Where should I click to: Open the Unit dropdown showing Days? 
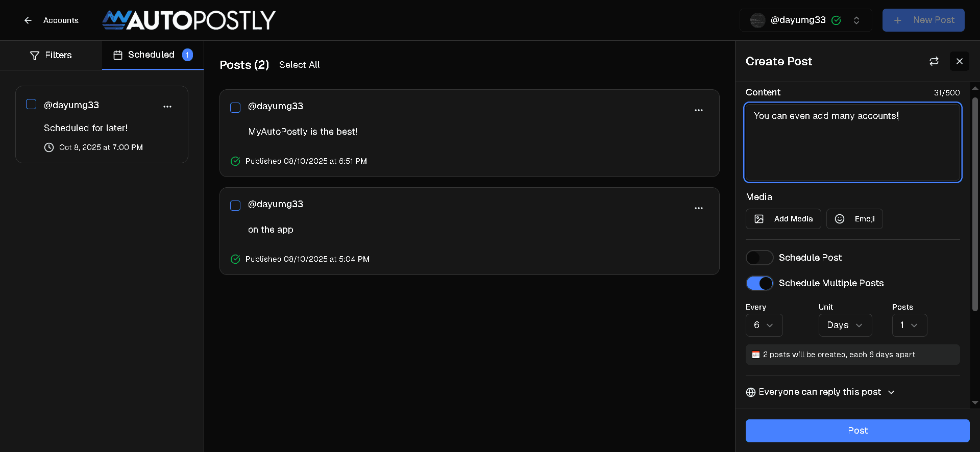coord(845,325)
